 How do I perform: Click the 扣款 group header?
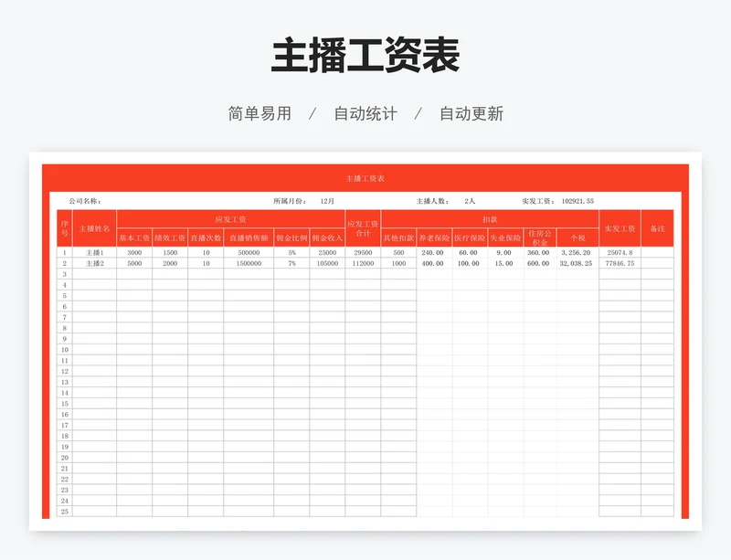[490, 219]
